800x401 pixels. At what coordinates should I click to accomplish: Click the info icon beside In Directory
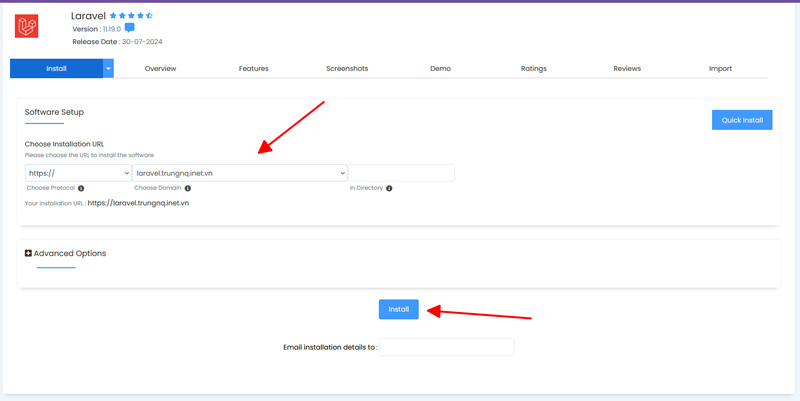point(389,188)
